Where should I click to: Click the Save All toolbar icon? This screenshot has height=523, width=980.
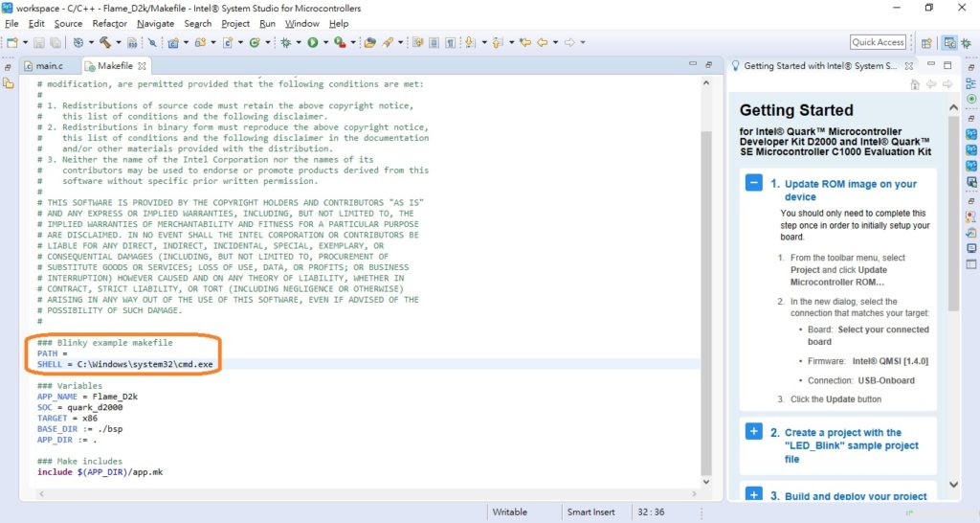(x=55, y=42)
